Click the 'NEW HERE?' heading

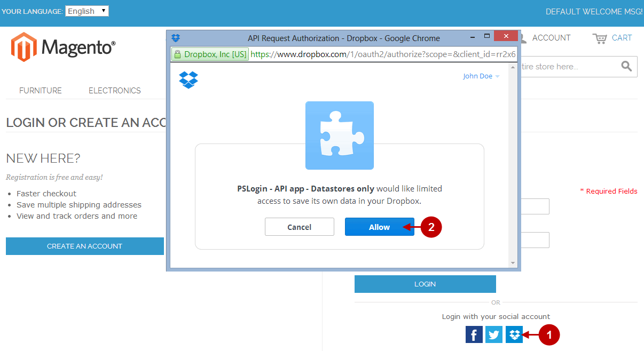coord(43,158)
